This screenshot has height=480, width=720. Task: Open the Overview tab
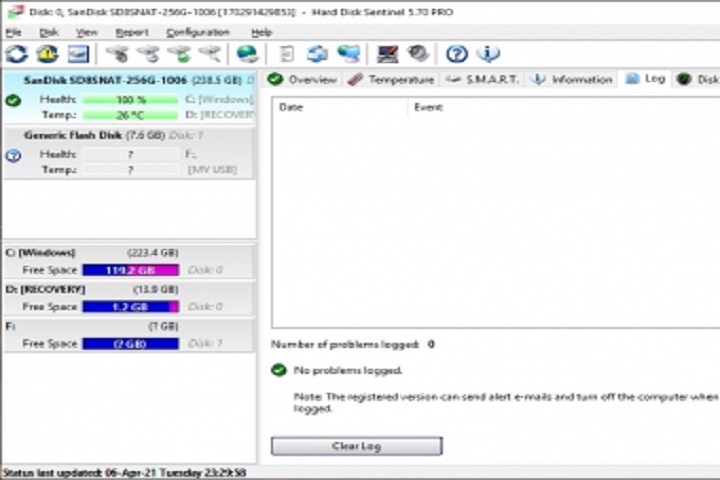(303, 79)
